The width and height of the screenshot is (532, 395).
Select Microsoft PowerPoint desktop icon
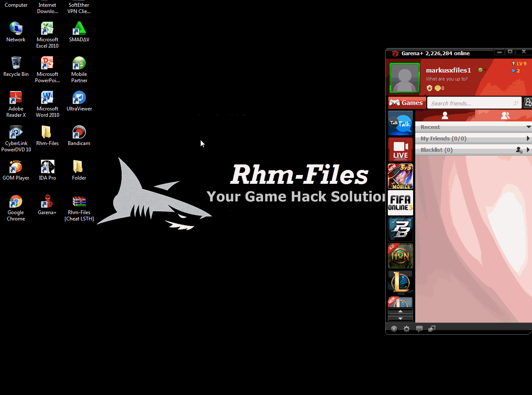point(47,70)
